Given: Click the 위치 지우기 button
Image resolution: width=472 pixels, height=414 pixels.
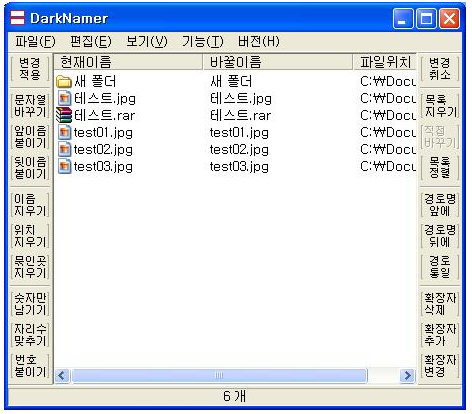Looking at the screenshot, I should click(x=30, y=236).
